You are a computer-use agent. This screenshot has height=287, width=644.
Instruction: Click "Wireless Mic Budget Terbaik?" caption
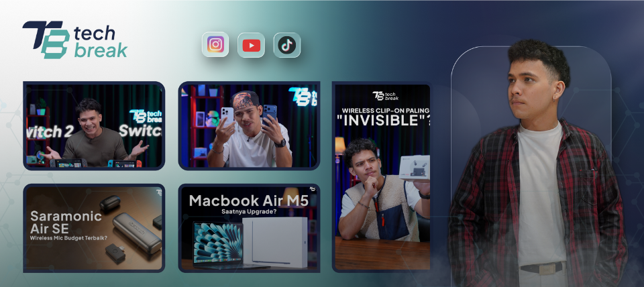[66, 237]
